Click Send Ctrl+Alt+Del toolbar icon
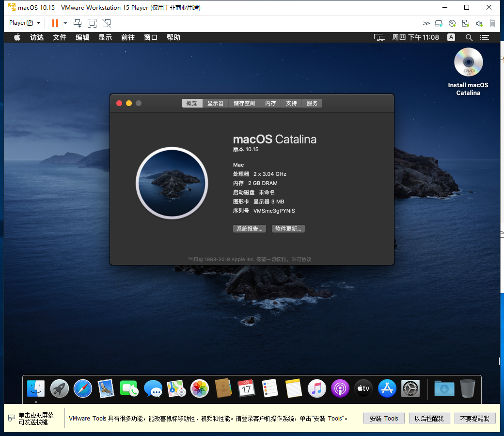Screen dimensions: 504x436 tap(78, 23)
